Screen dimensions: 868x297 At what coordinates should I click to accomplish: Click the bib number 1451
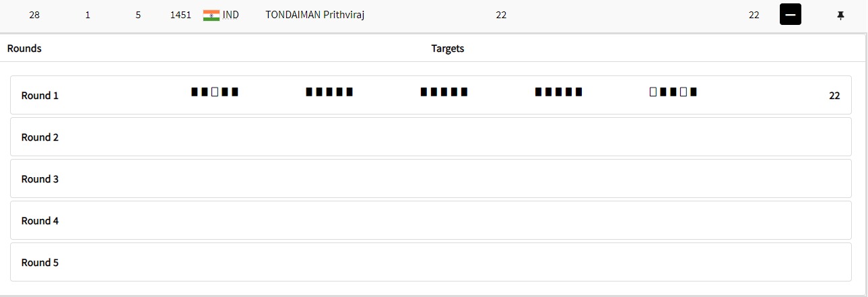[180, 15]
